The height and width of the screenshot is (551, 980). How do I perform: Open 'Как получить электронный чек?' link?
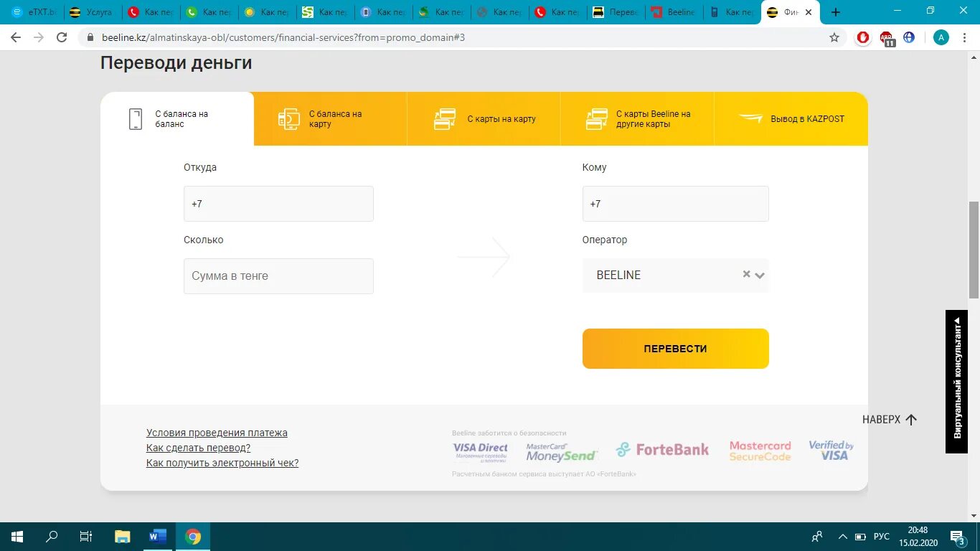tap(222, 463)
